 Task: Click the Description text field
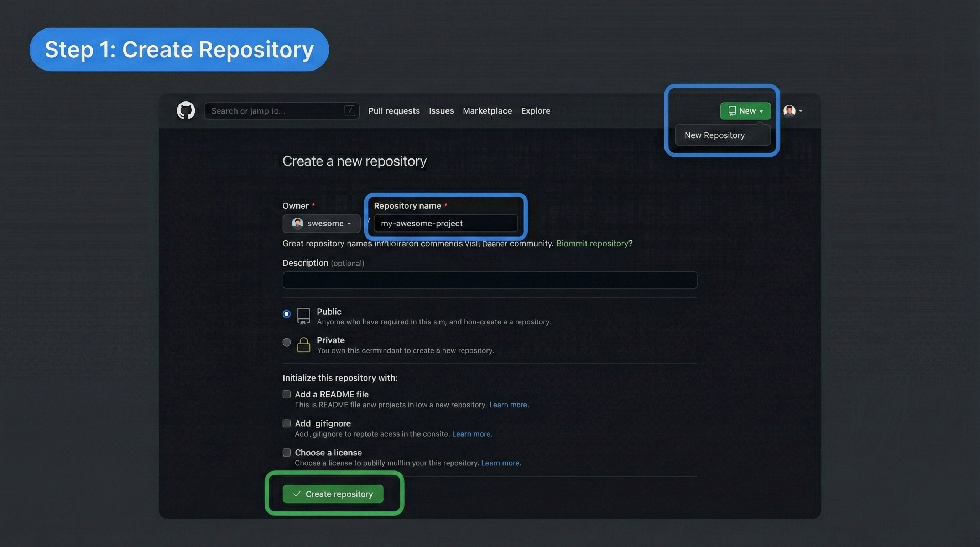490,280
